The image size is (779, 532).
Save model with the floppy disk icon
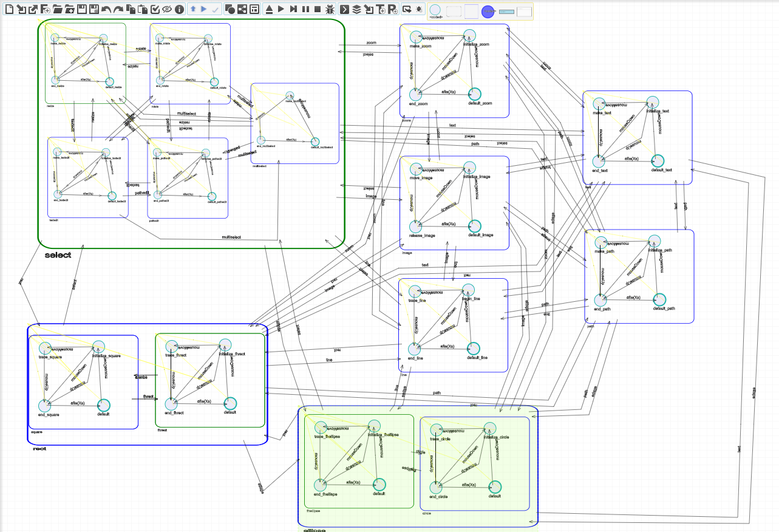82,9
